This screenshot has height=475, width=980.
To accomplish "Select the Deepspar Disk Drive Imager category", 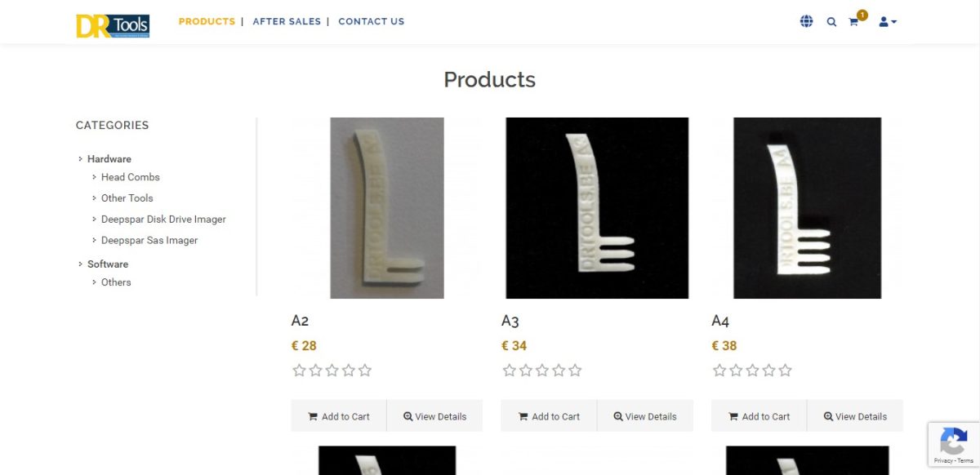I will 164,219.
